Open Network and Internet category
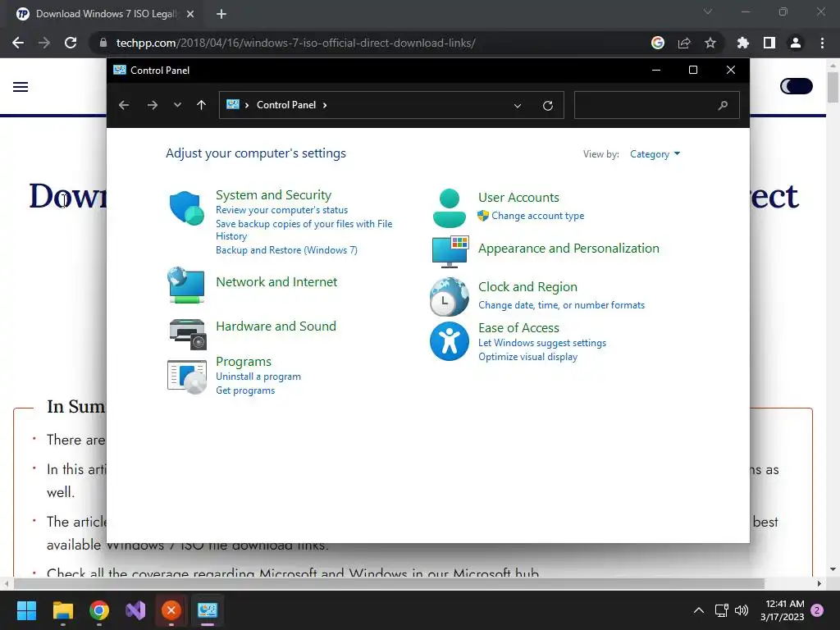The image size is (840, 630). [276, 282]
